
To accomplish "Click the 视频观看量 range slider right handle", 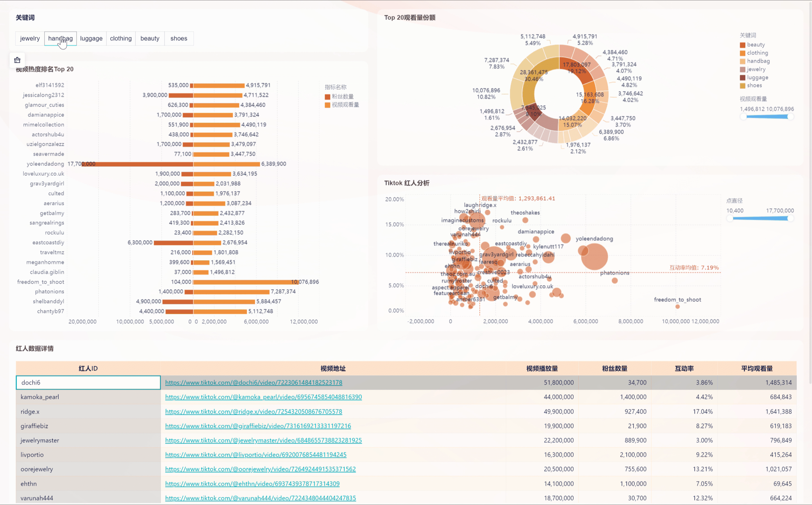I will (x=790, y=117).
